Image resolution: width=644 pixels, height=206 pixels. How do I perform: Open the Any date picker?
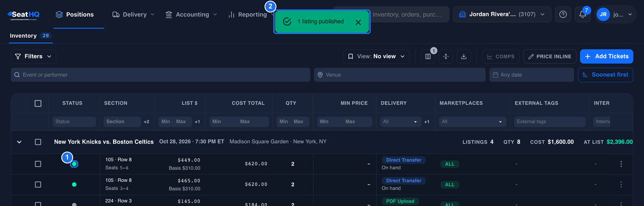(x=532, y=75)
